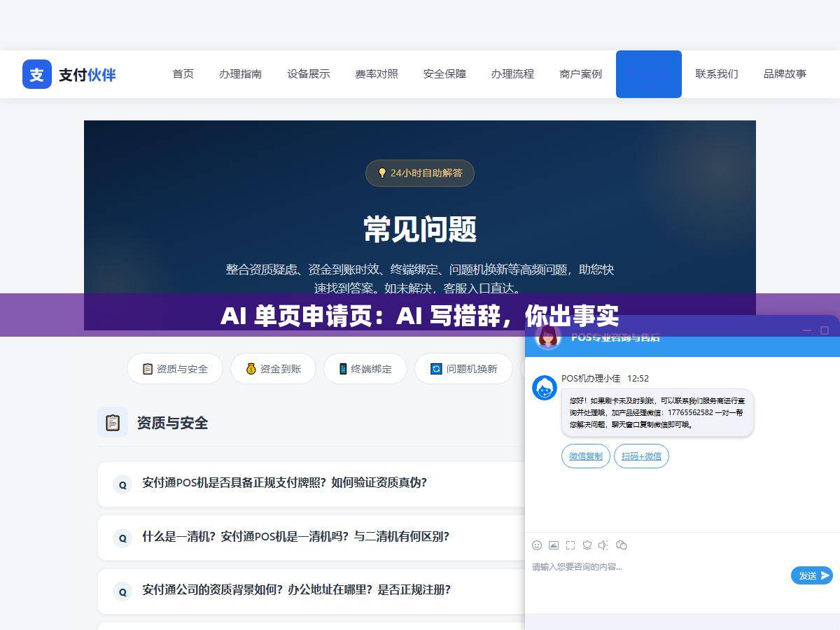840x630 pixels.
Task: Select the 资金到账 category tab
Action: (x=273, y=369)
